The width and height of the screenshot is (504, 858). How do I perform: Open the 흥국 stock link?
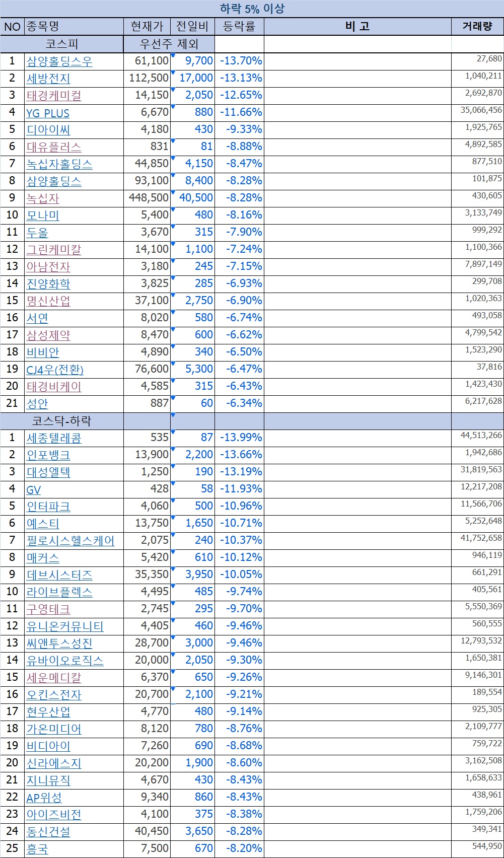point(37,849)
